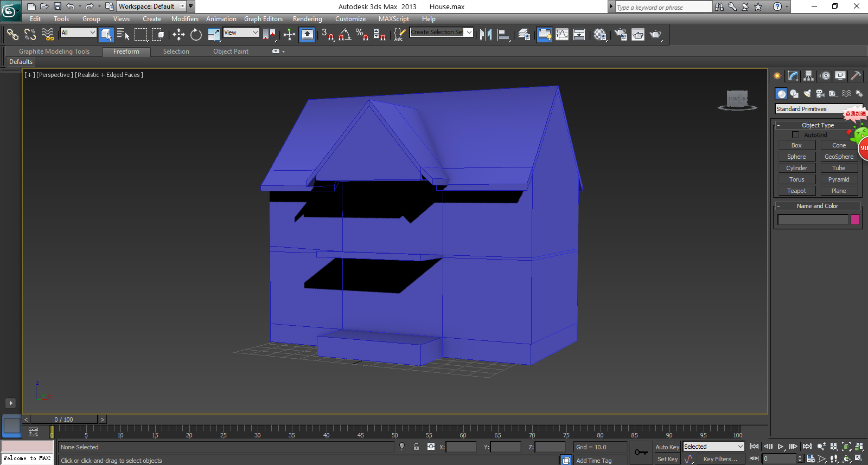Click the Zoom Extents All viewport icon
This screenshot has height=465, width=868.
click(x=859, y=447)
